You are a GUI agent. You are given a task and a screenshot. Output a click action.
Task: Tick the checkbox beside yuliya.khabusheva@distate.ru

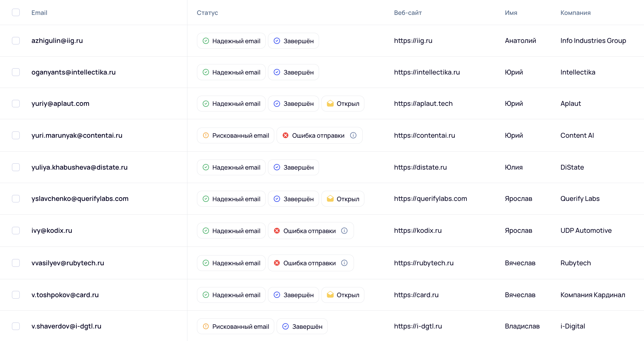click(x=16, y=167)
